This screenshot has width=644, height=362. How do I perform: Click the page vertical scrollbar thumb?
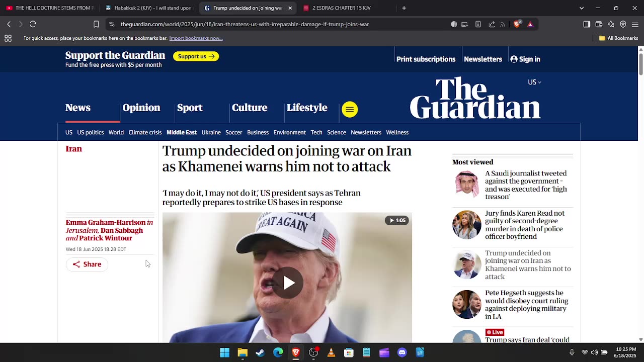tap(640, 63)
